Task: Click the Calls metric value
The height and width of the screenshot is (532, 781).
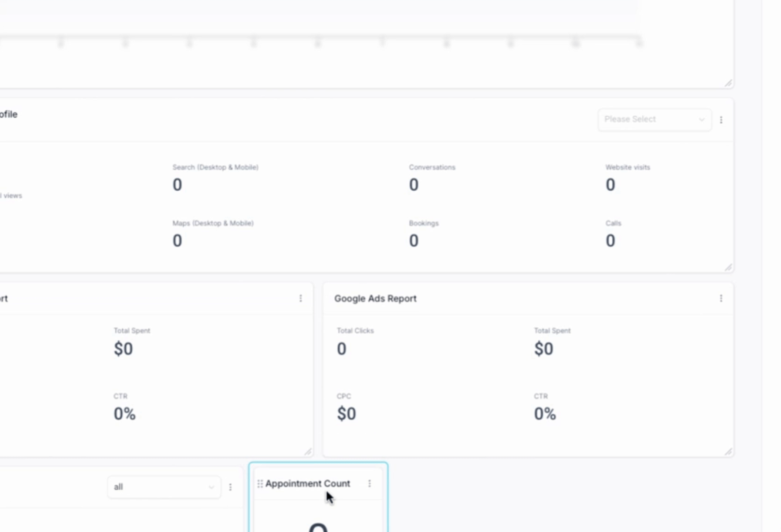Action: click(x=610, y=241)
